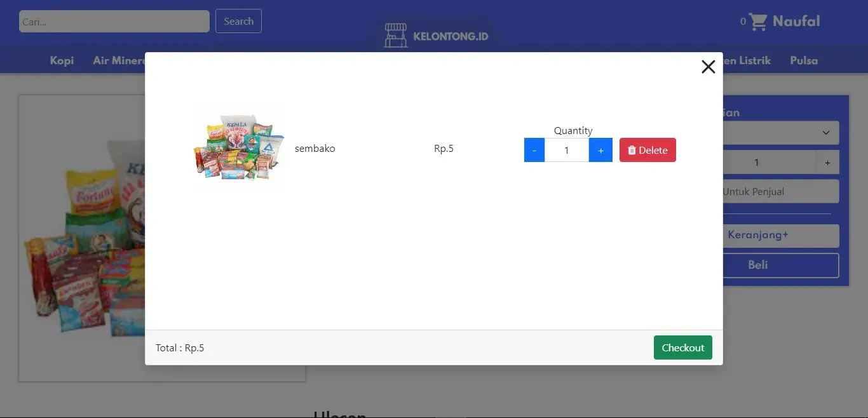This screenshot has width=868, height=418.
Task: Click the 'Total : Rp.5' text
Action: [180, 347]
